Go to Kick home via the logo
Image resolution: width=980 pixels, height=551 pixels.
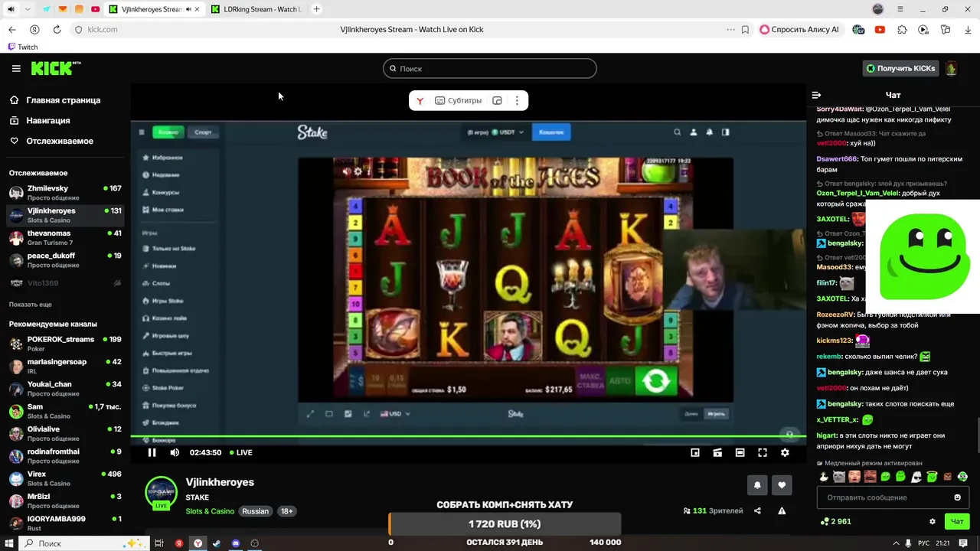(56, 68)
